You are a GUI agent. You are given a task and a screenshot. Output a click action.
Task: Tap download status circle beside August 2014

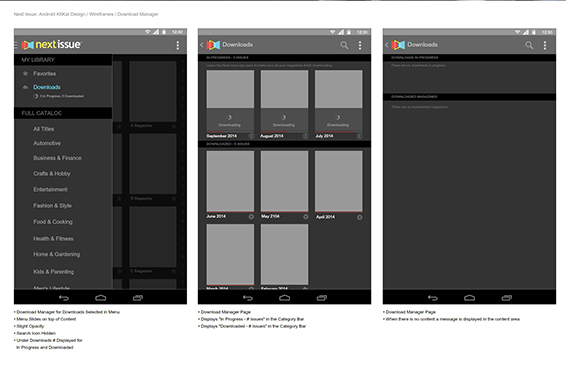click(x=305, y=136)
